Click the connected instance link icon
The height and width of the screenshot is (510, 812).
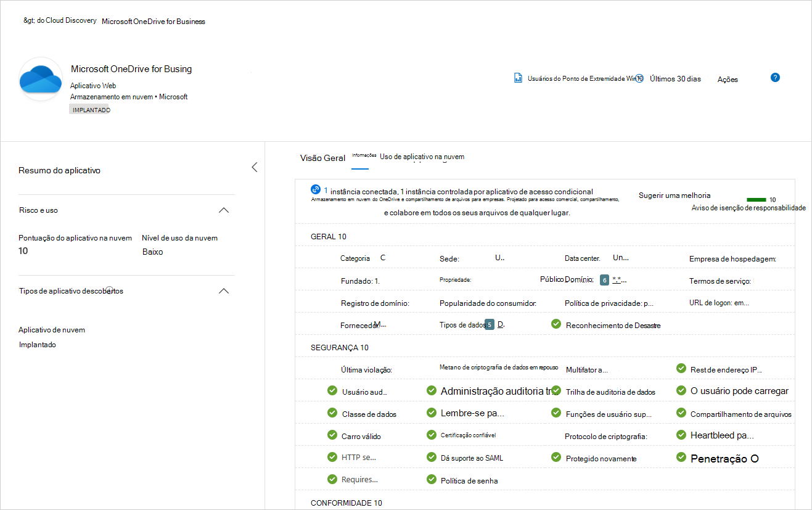[x=316, y=190]
